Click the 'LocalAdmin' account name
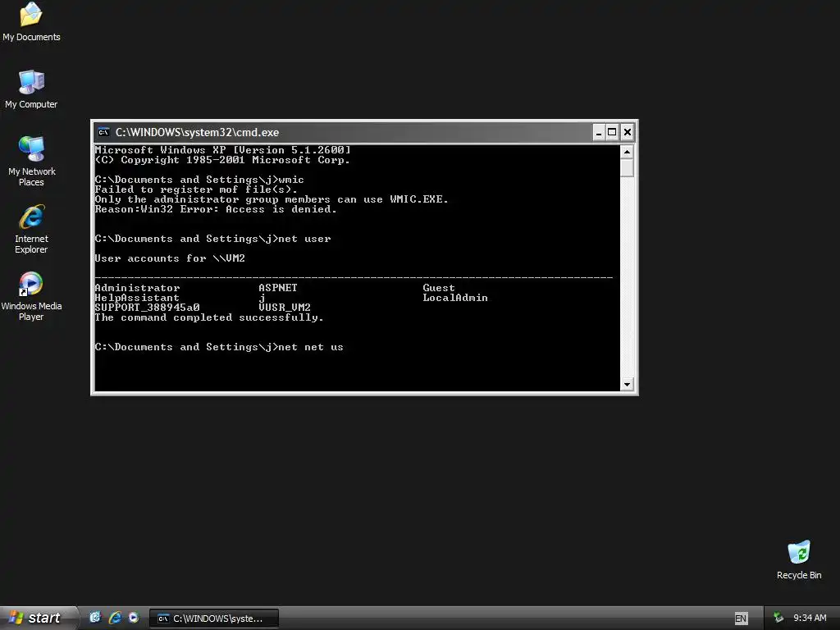This screenshot has height=630, width=840. point(455,298)
